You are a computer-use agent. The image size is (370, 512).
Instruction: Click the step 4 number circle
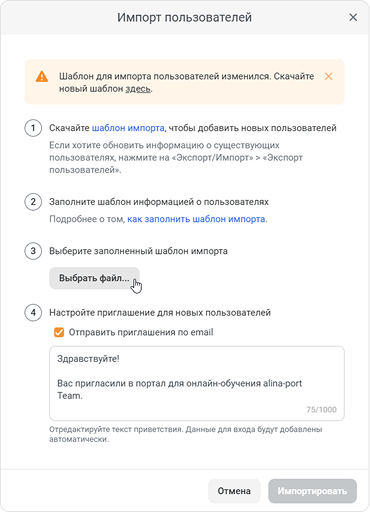tap(33, 313)
